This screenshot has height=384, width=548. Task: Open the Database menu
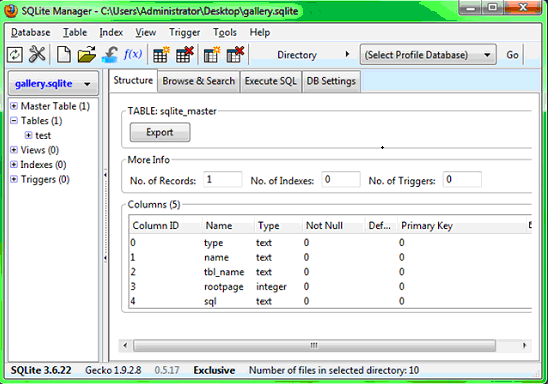(x=30, y=32)
